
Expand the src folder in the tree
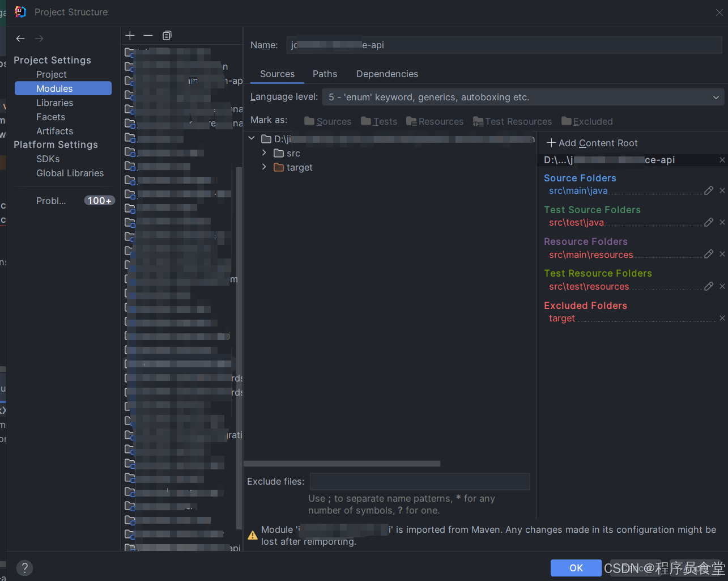[264, 152]
